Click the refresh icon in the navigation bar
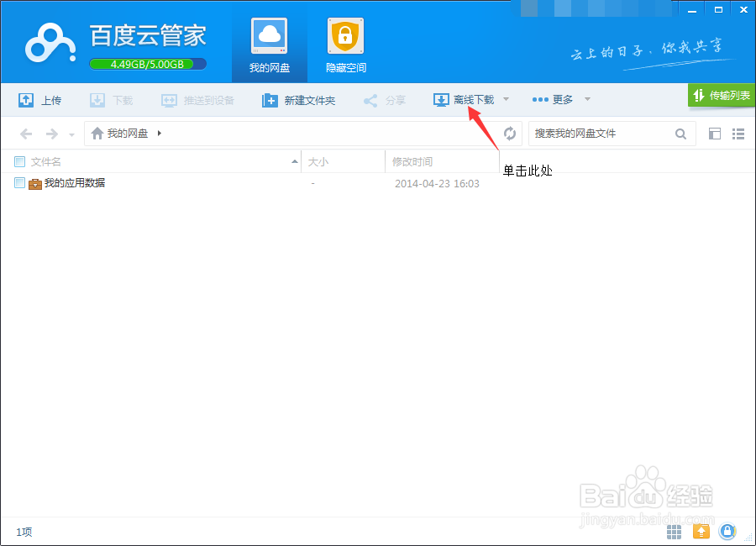This screenshot has width=756, height=546. pyautogui.click(x=511, y=133)
